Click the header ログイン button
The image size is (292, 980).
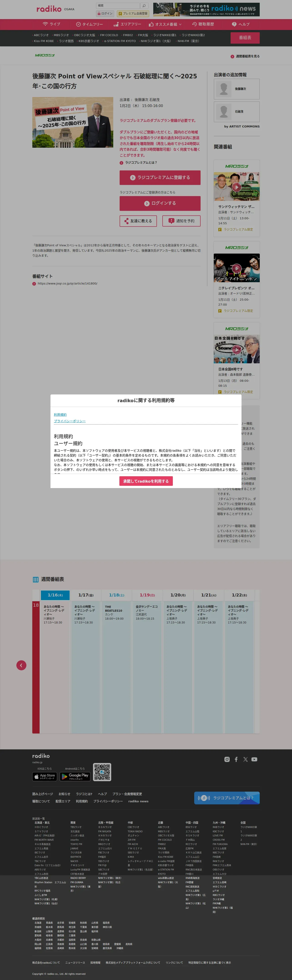coord(105,13)
